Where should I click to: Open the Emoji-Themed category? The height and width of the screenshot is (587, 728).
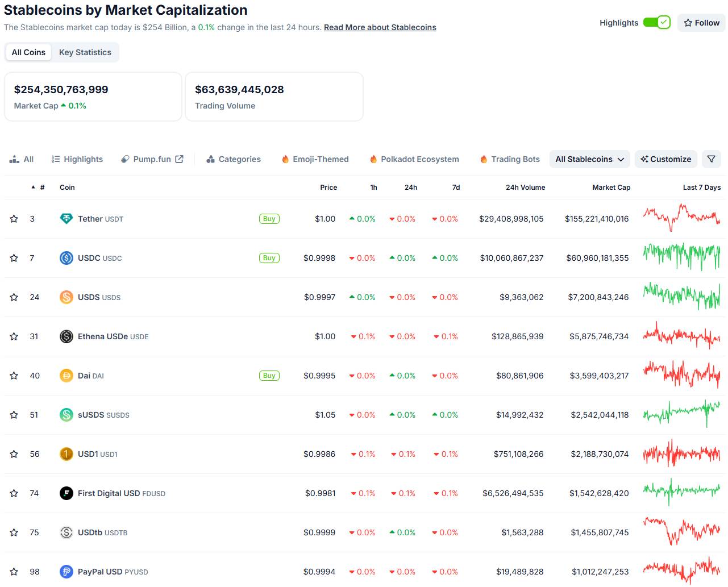(x=315, y=159)
